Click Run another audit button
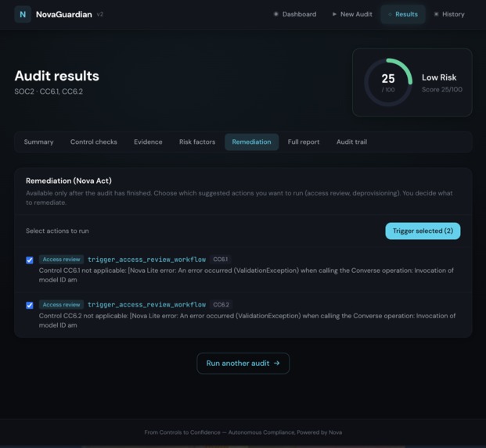The image size is (486, 448). [243, 363]
